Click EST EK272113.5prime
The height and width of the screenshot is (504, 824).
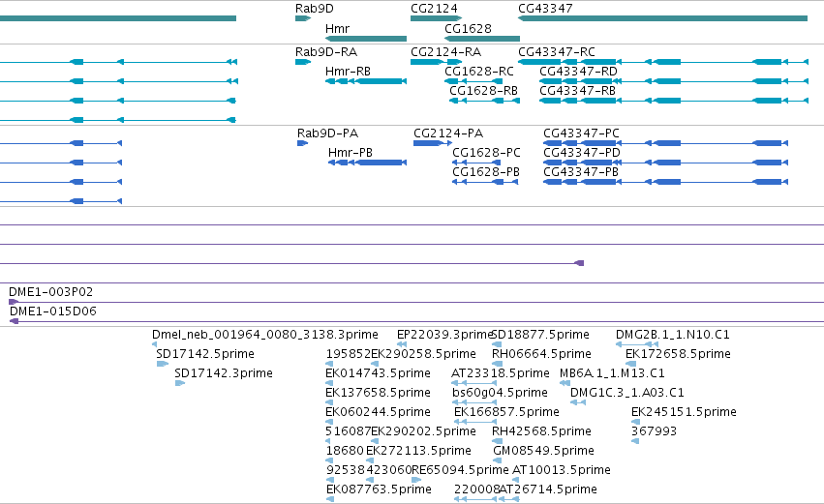point(418,452)
